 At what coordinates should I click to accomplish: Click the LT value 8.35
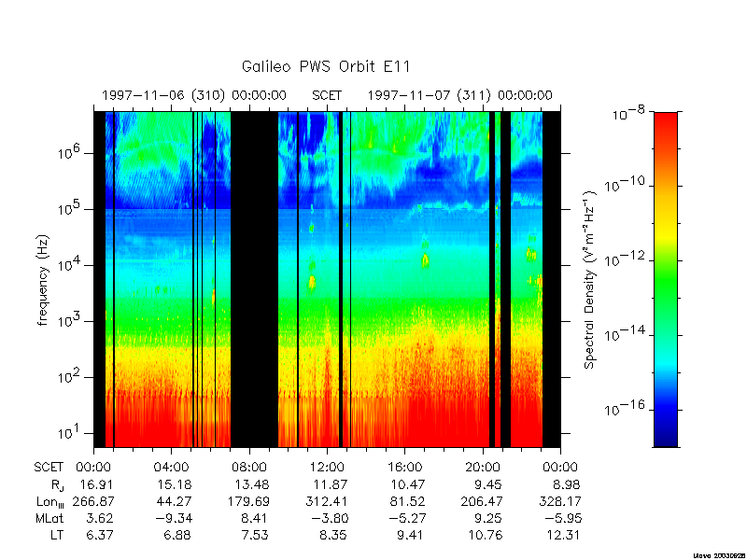[333, 535]
